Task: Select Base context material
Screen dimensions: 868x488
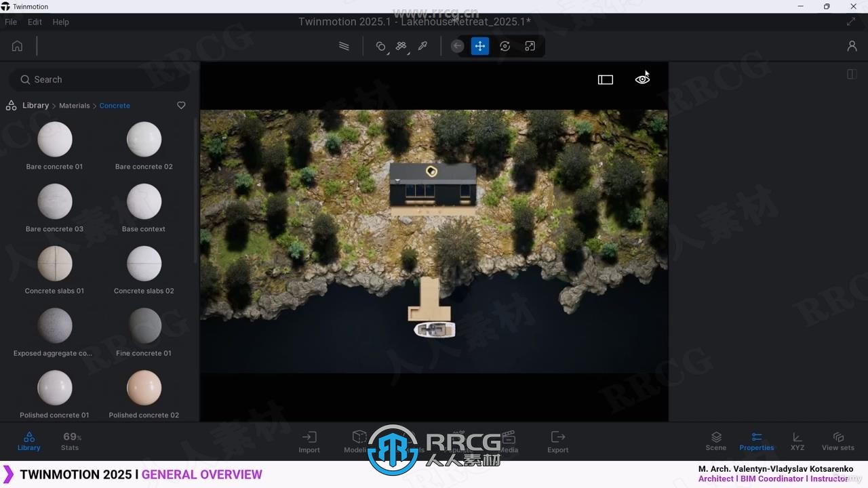Action: coord(144,201)
